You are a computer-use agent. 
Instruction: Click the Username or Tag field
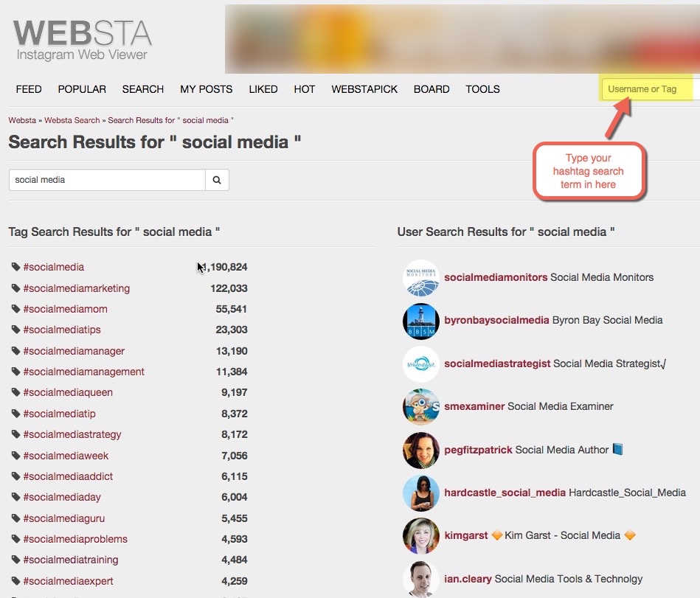point(650,88)
